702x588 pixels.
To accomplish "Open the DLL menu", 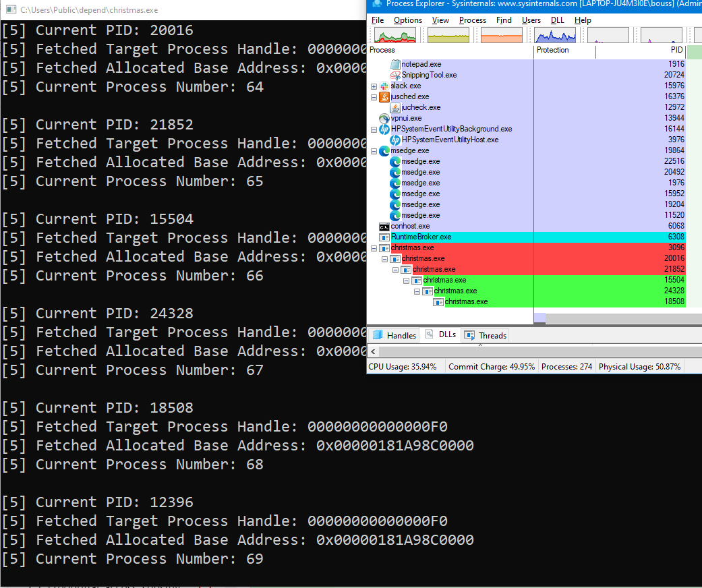I will pos(558,20).
